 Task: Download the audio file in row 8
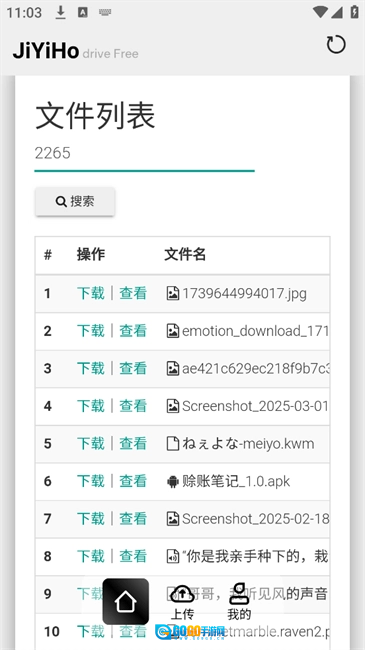(x=90, y=556)
